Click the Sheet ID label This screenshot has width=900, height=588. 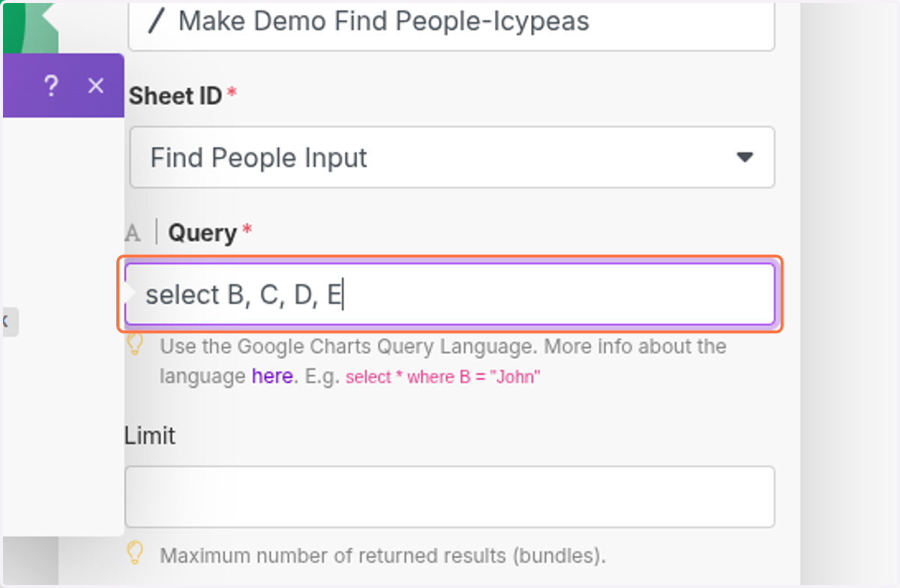click(x=175, y=96)
